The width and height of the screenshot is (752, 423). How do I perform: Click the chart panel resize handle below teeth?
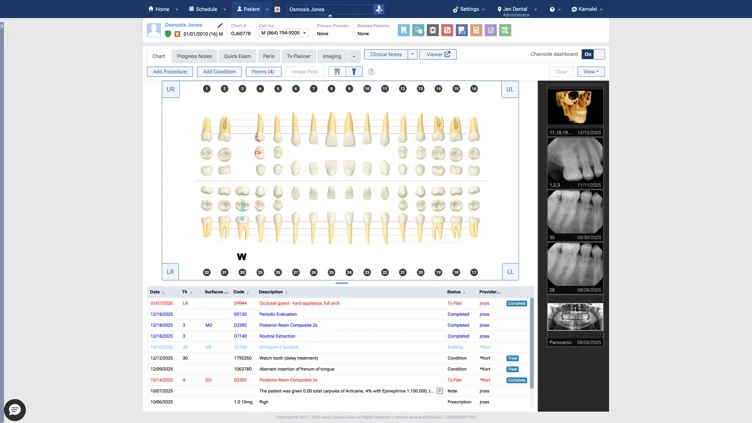(342, 283)
